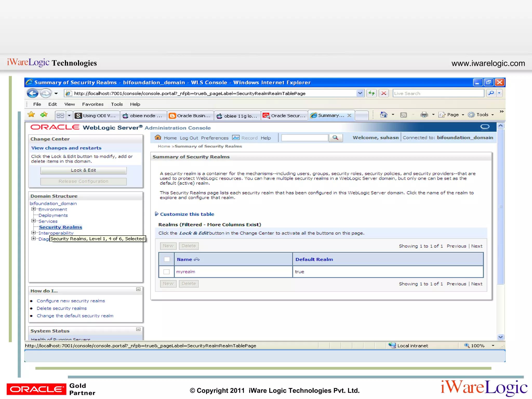Click the browser Back arrow button
This screenshot has height=399, width=532.
tap(32, 93)
